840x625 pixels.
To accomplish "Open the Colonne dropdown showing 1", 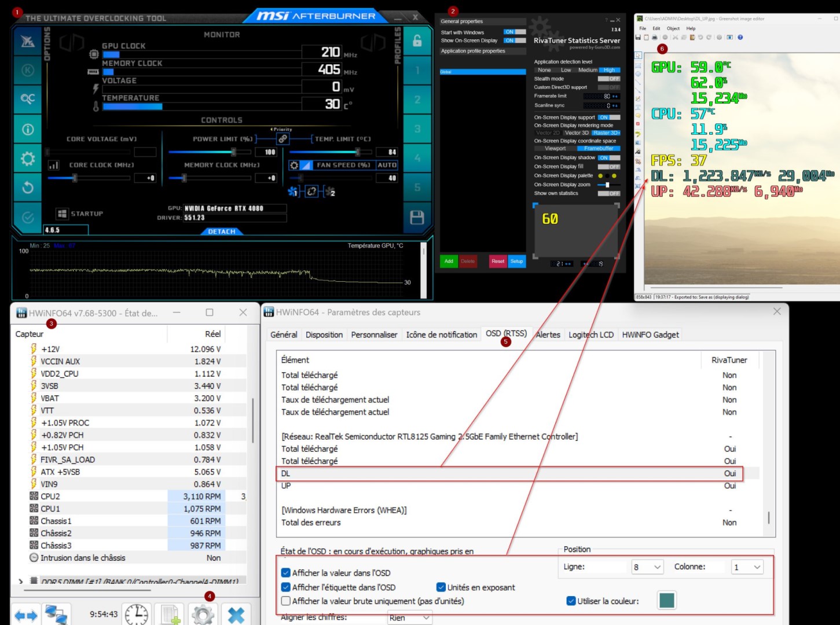I will pos(747,567).
